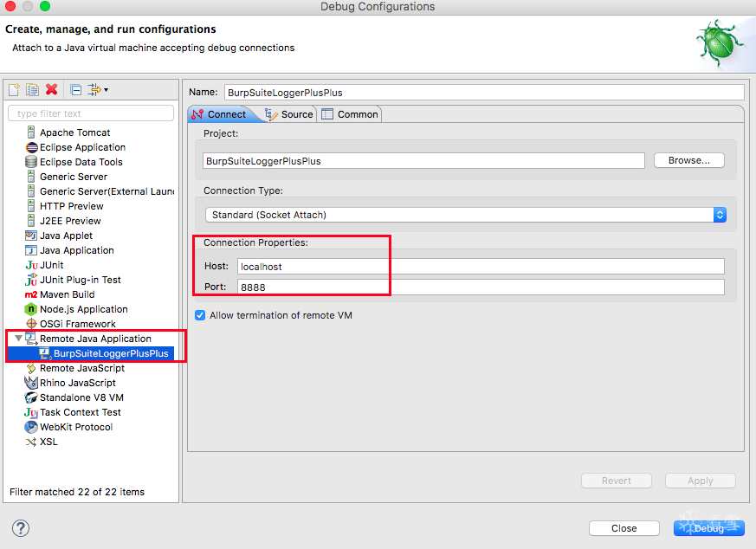Select the Eclipse Application icon

tap(31, 147)
